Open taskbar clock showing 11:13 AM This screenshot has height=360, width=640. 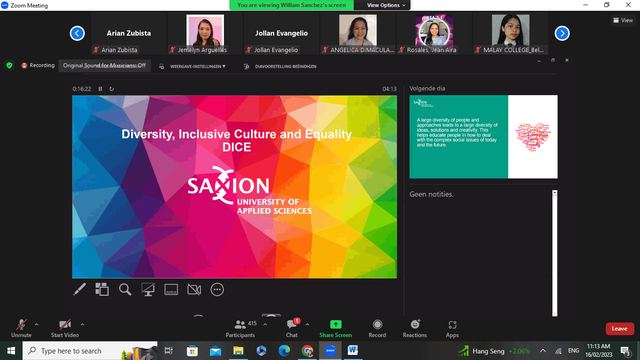pyautogui.click(x=598, y=351)
